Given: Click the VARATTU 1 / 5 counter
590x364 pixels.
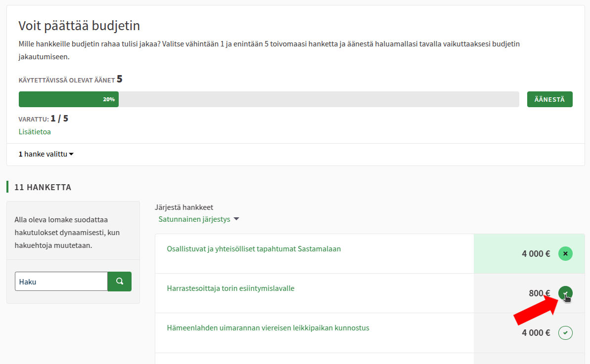Looking at the screenshot, I should (44, 119).
